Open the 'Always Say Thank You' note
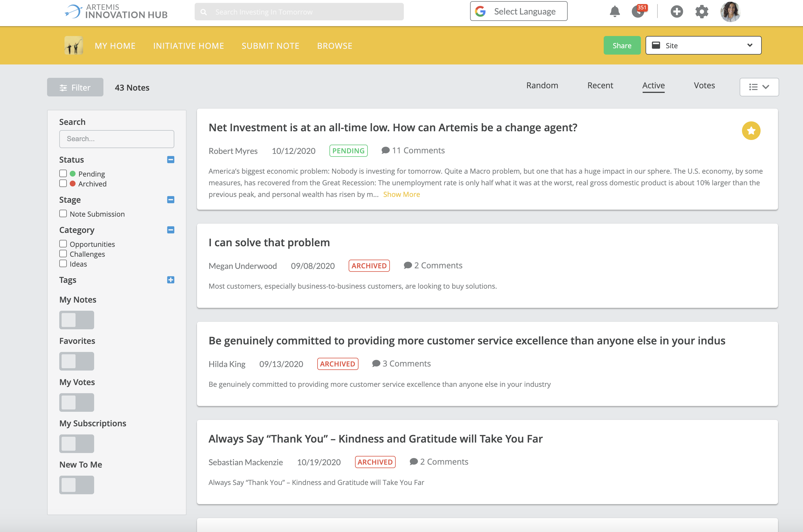The height and width of the screenshot is (532, 803). (x=375, y=438)
